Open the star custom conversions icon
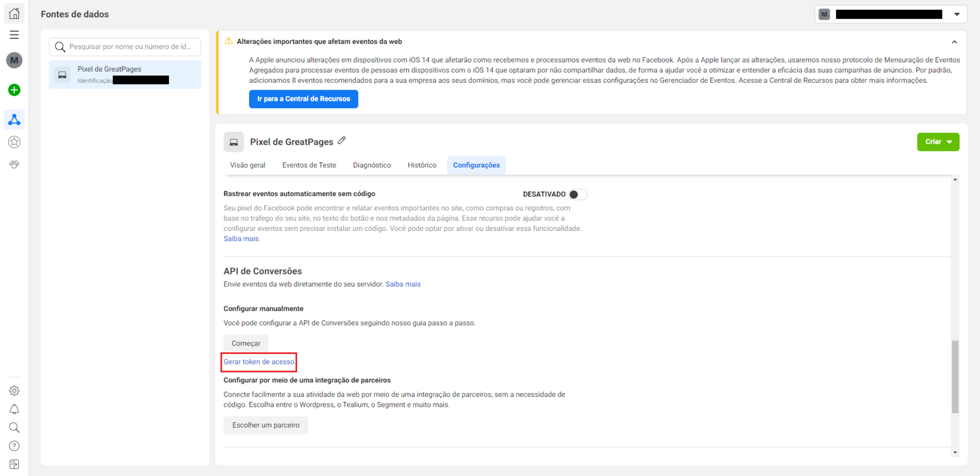This screenshot has width=980, height=476. 14,142
